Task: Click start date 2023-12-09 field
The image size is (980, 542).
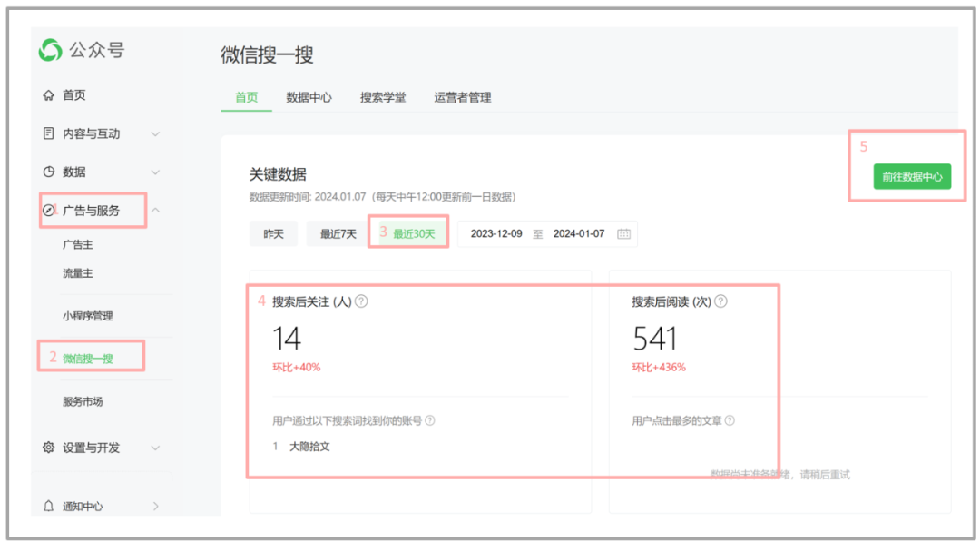Action: tap(496, 234)
